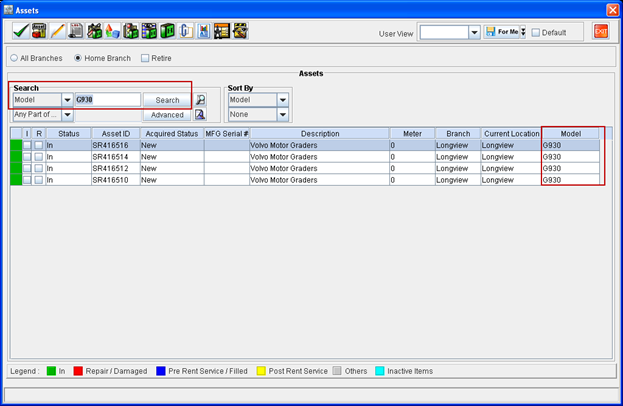Open the Any Part of dropdown
The height and width of the screenshot is (406, 623).
(67, 115)
